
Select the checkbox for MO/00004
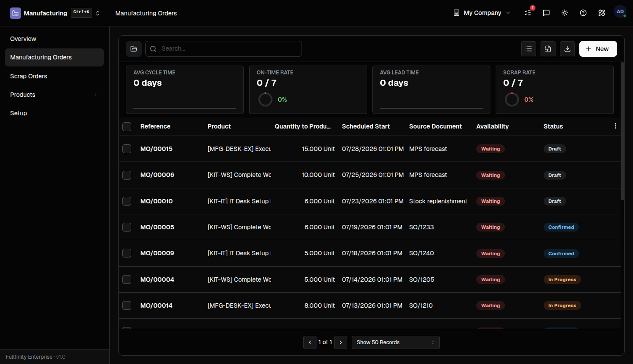click(127, 279)
